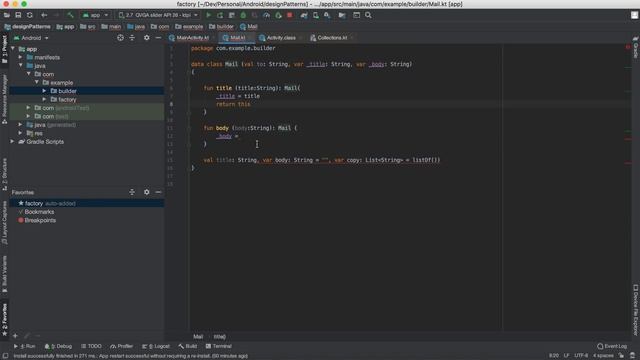Switch to Collections.kt tab
The image size is (640, 360).
click(x=332, y=38)
